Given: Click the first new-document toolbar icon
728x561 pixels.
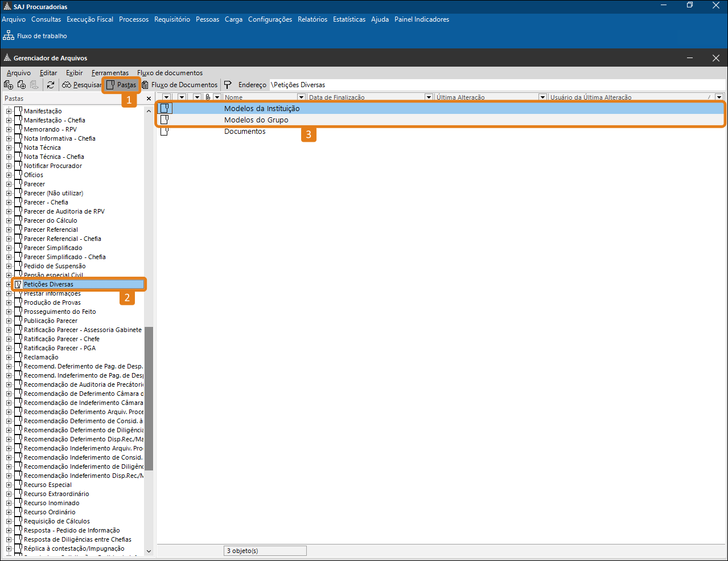Looking at the screenshot, I should 9,85.
